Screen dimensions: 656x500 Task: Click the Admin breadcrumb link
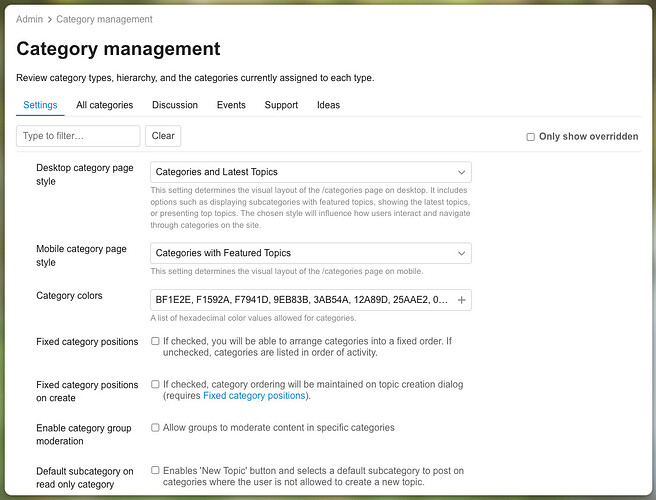29,19
